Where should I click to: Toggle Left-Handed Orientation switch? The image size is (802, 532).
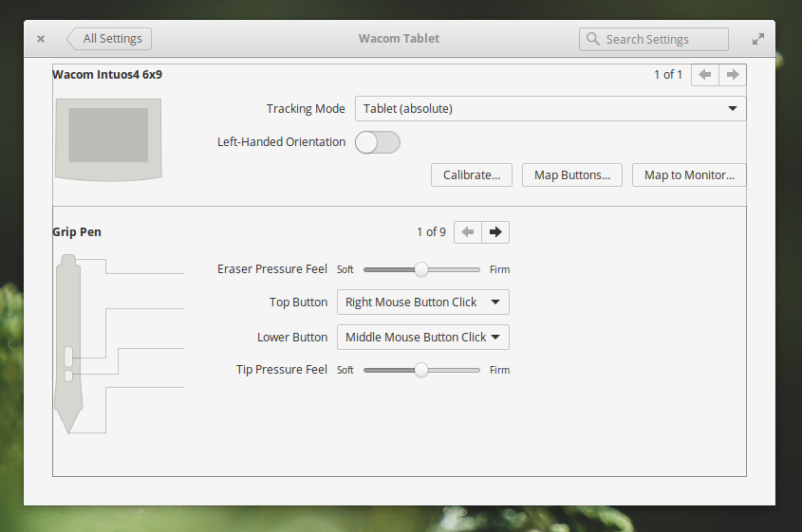(x=378, y=142)
